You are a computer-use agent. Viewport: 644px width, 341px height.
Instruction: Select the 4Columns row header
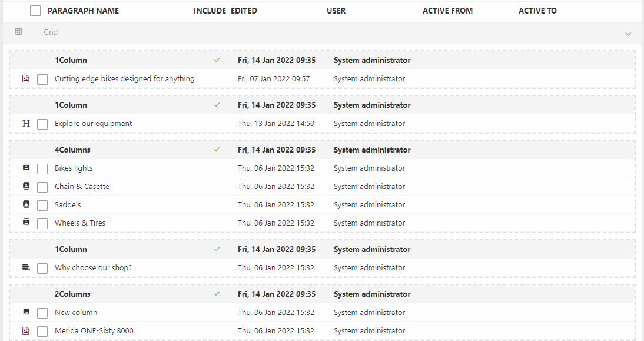72,150
